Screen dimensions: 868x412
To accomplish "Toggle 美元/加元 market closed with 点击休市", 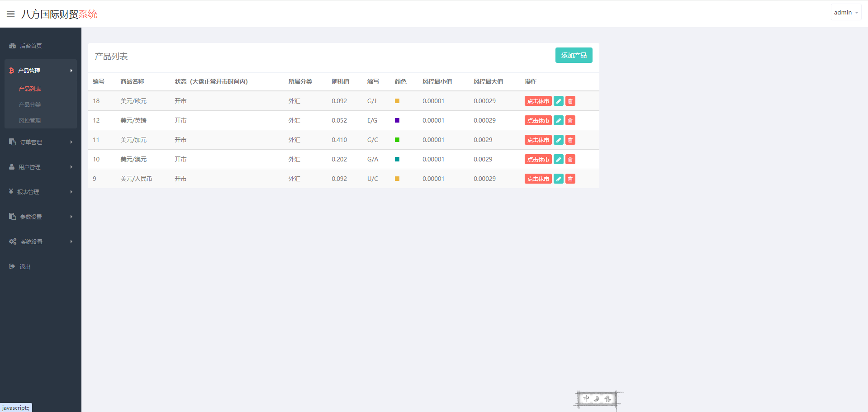I will coord(538,140).
